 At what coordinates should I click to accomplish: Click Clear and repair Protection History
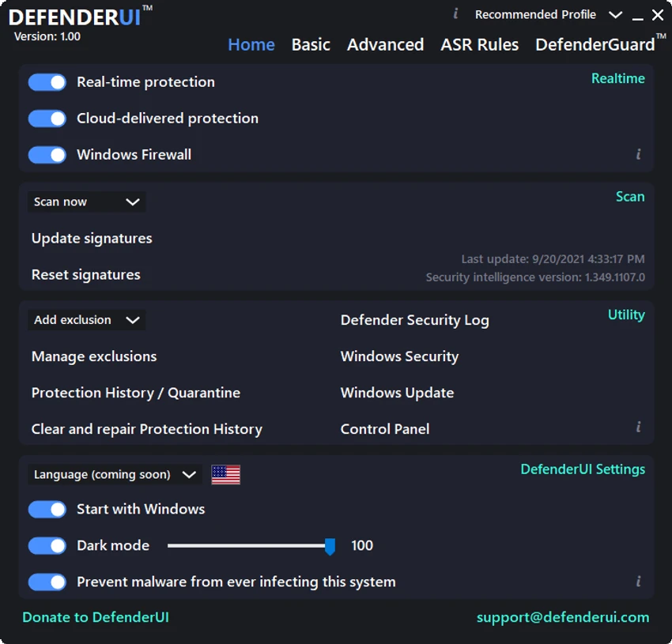coord(146,429)
